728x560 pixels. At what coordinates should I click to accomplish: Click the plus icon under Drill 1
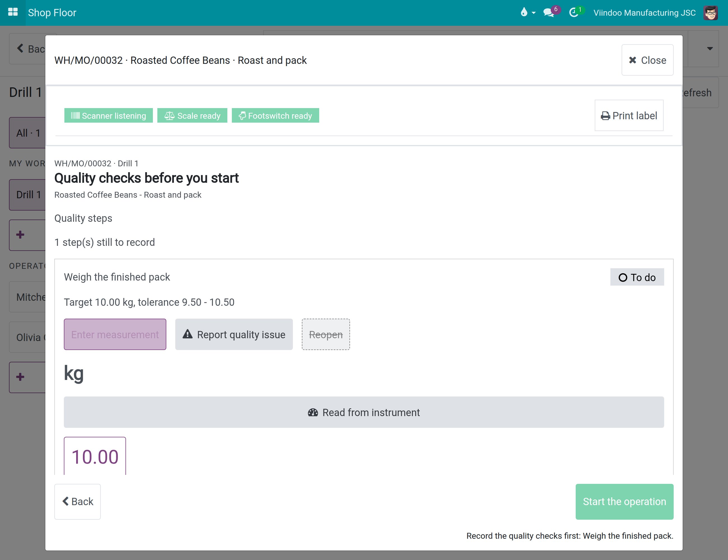pyautogui.click(x=20, y=235)
